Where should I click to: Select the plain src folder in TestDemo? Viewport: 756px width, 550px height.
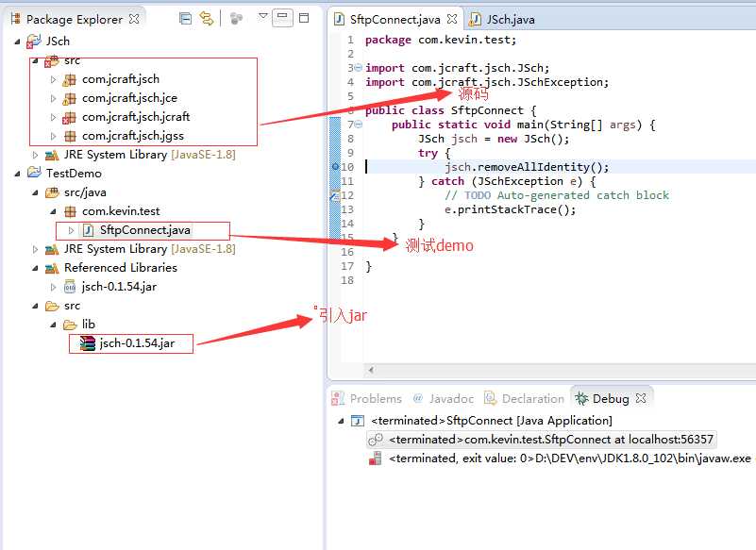pos(72,306)
